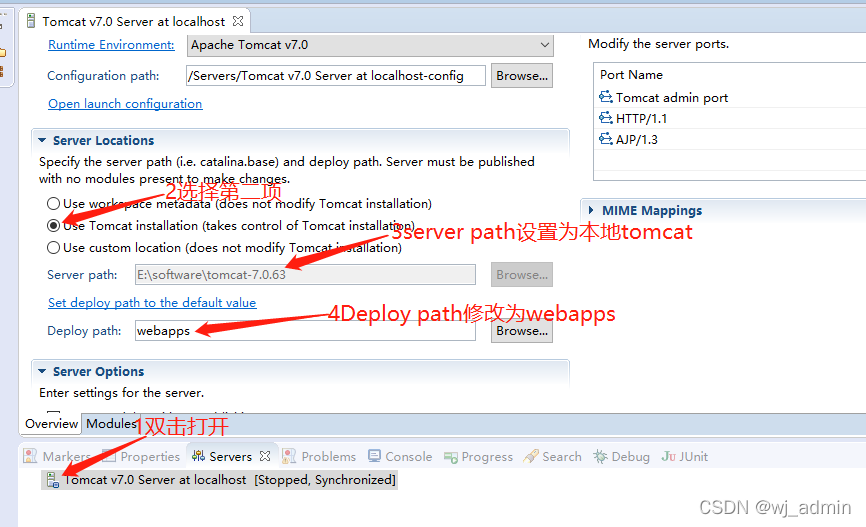Click Browse next to Configuration path
The width and height of the screenshot is (866, 527).
522,76
